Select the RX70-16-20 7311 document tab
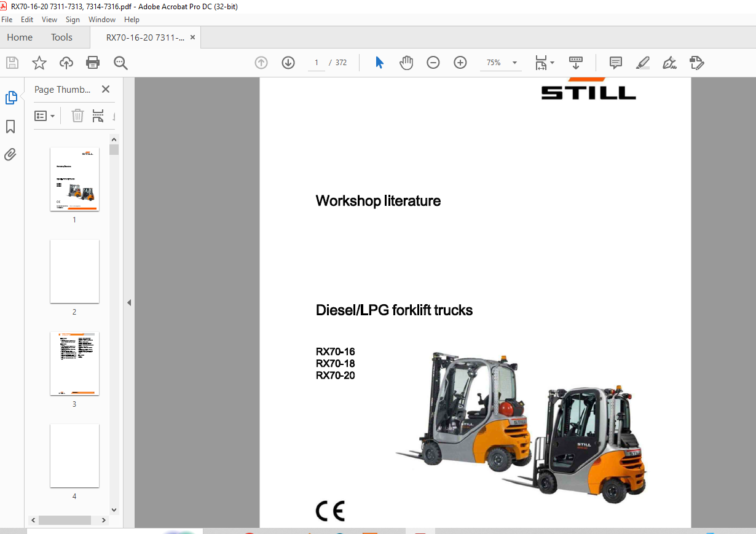 pyautogui.click(x=145, y=37)
